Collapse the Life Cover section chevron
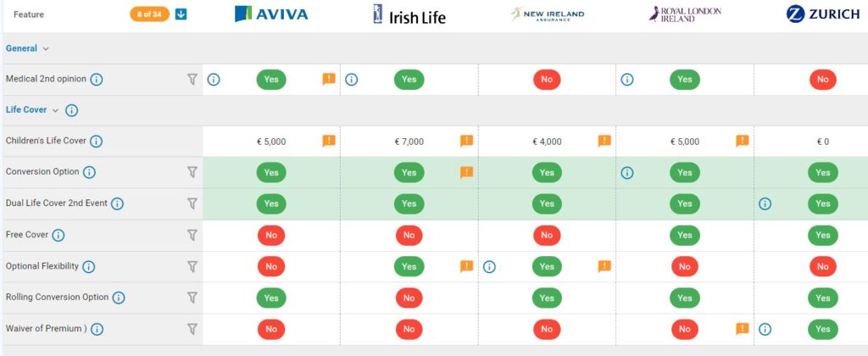The width and height of the screenshot is (868, 356). [55, 110]
